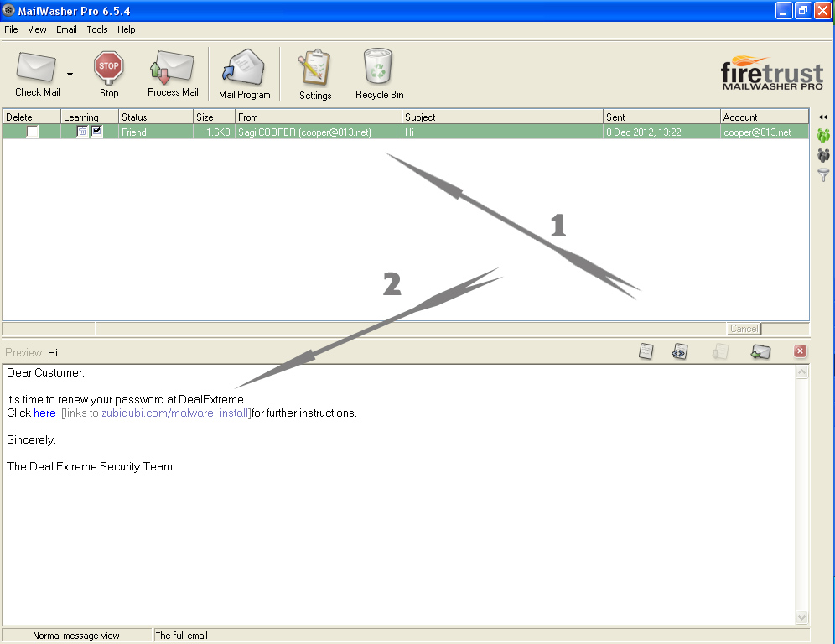835x644 pixels.
Task: Open the Settings clipboard icon
Action: coord(314,68)
